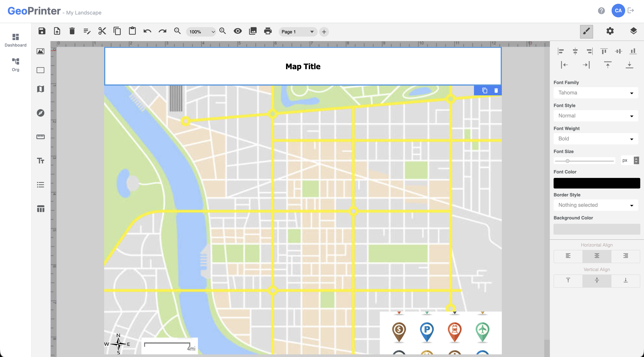Switch to the settings gear tab
The image size is (644, 357).
[610, 31]
